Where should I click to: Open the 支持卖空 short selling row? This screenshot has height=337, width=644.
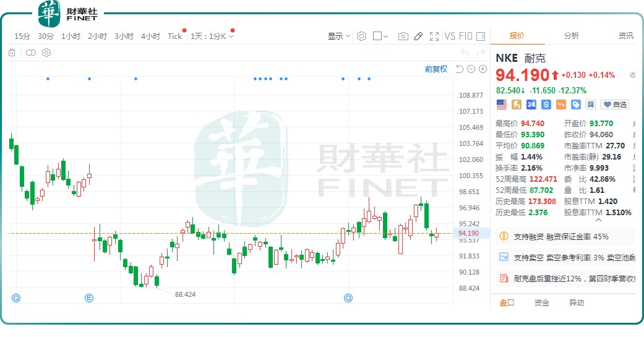tap(565, 257)
